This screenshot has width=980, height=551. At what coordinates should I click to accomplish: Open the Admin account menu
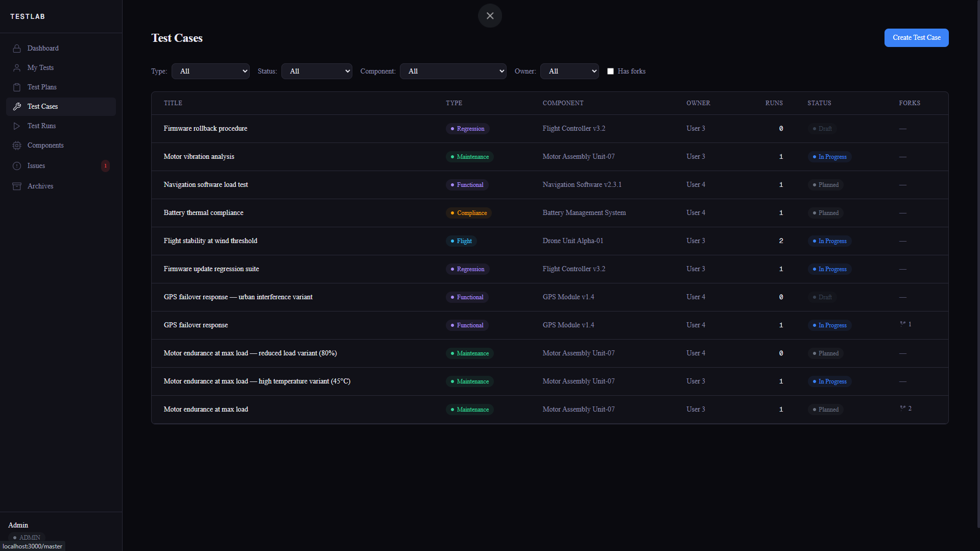click(x=18, y=525)
